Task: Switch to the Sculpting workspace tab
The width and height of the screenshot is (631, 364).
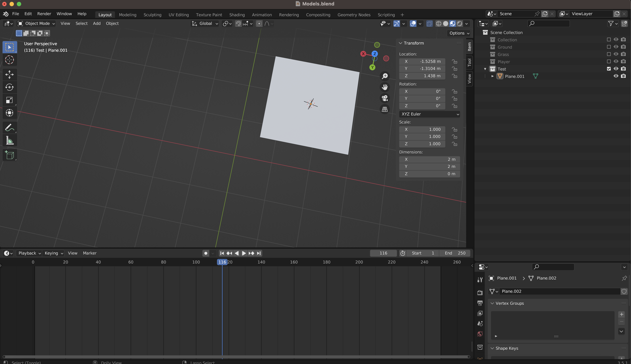Action: [152, 15]
